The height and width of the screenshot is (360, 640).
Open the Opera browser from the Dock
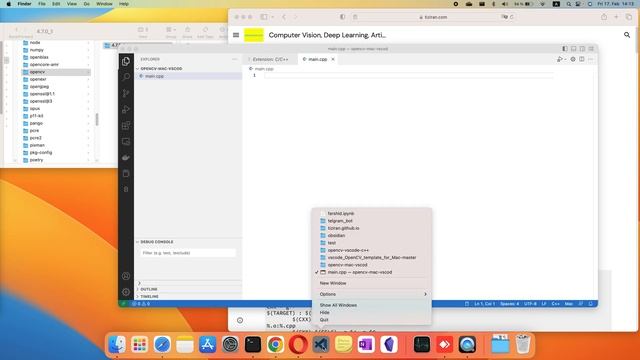(298, 344)
